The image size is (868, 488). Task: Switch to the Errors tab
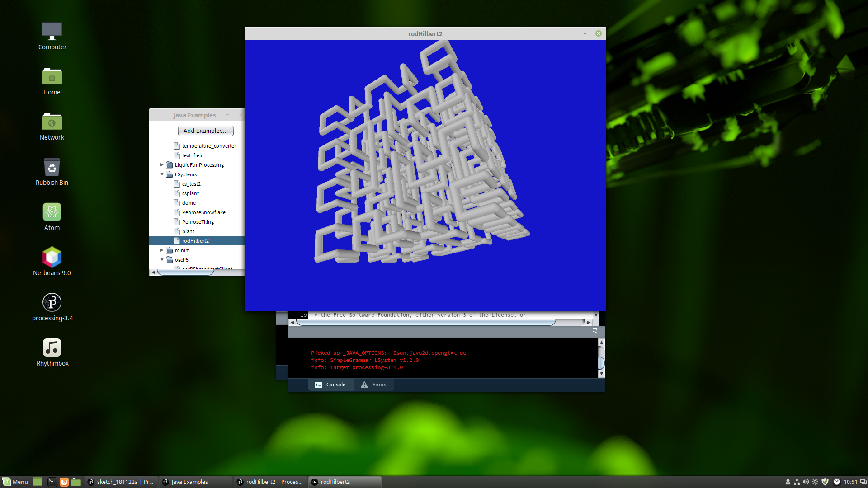pos(374,385)
